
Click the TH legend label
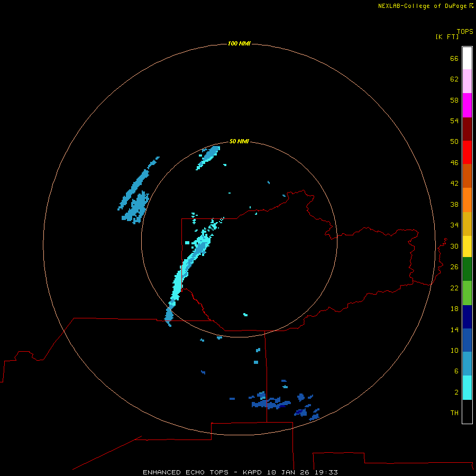click(454, 413)
